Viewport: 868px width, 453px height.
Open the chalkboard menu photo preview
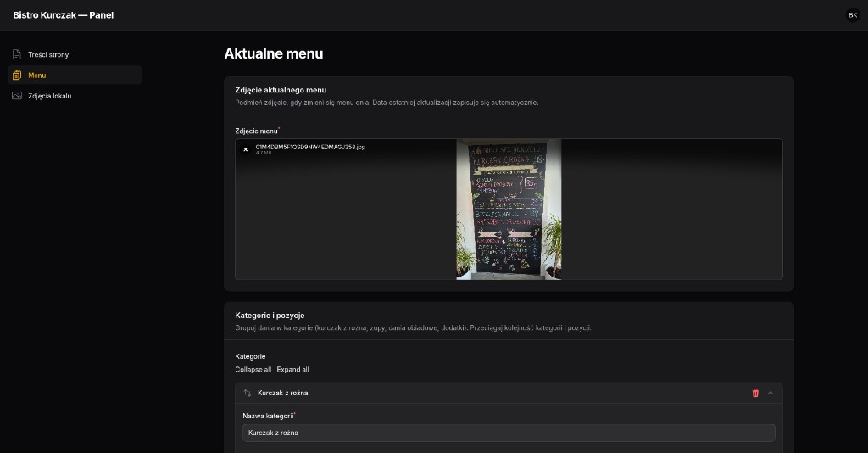509,210
